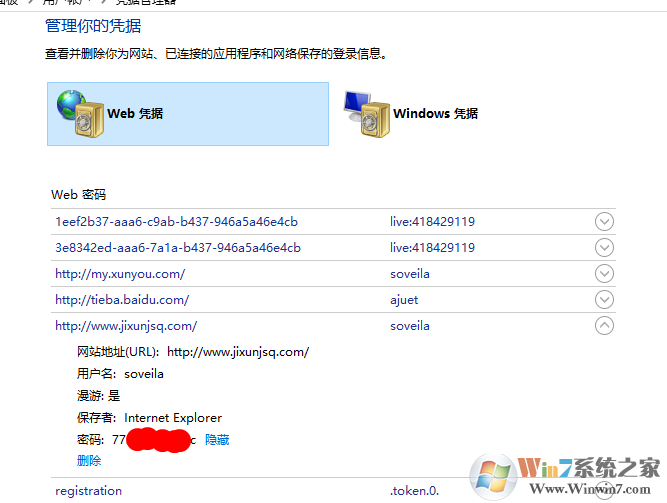Click 保存者: Internet Explorer detail line
The width and height of the screenshot is (667, 503).
(149, 417)
